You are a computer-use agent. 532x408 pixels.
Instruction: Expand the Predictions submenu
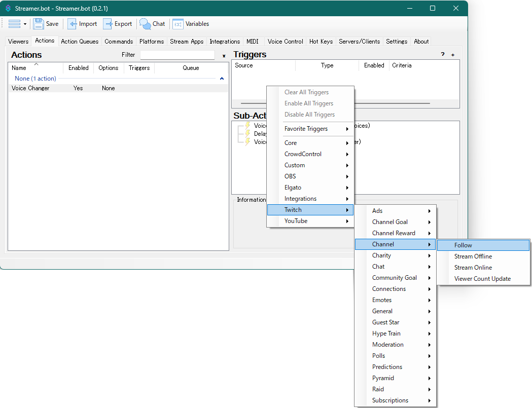click(x=395, y=367)
